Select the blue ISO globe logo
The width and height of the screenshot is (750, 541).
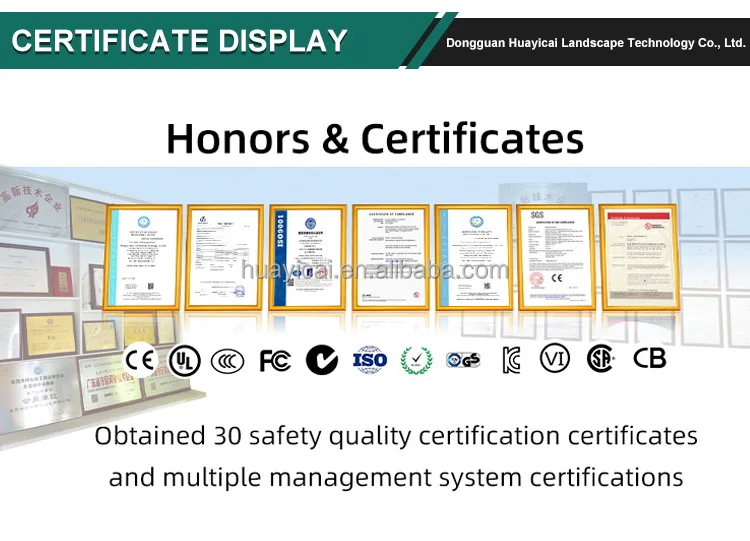tap(369, 360)
